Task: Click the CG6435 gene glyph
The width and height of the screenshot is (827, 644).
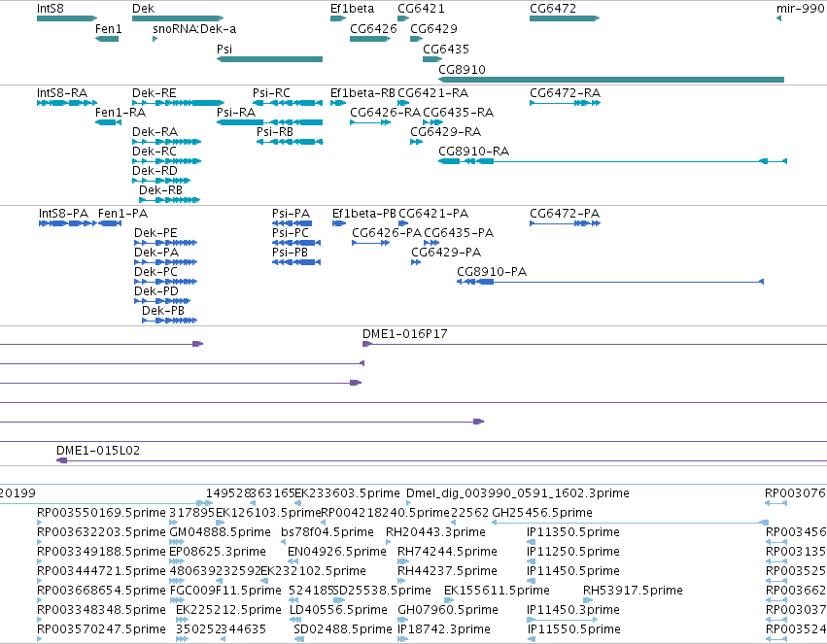Action: pos(432,59)
